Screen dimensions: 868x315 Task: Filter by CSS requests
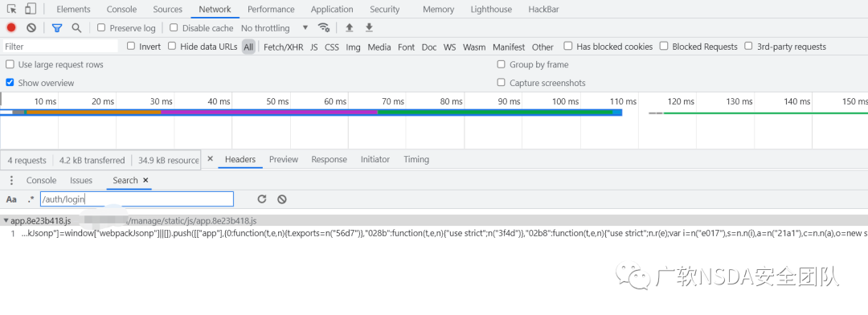point(332,47)
